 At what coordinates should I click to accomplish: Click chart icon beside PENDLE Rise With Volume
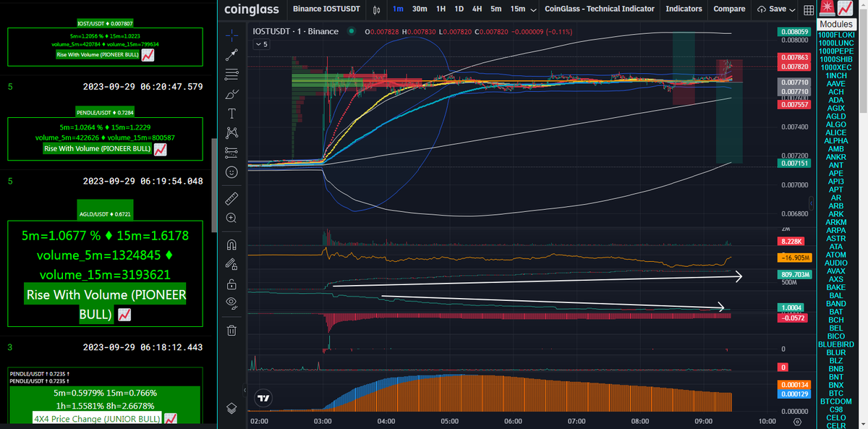[x=161, y=149]
